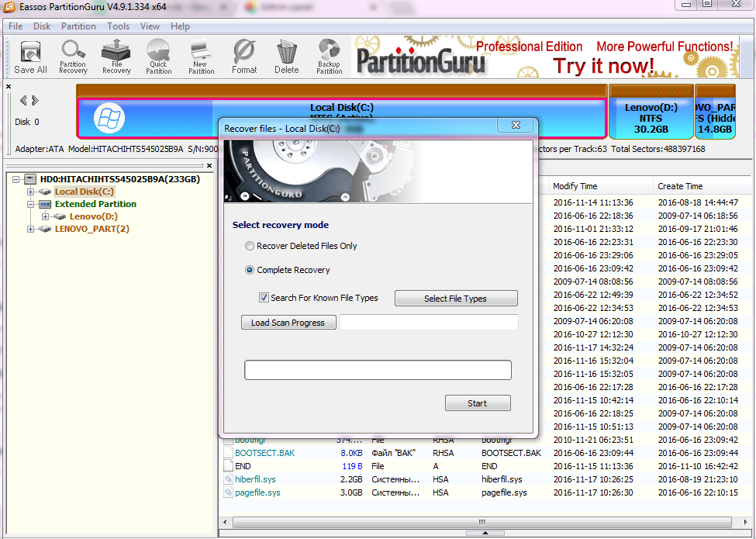Click the file icon next to BOOTSECT.BAK
The image size is (756, 539).
229,453
